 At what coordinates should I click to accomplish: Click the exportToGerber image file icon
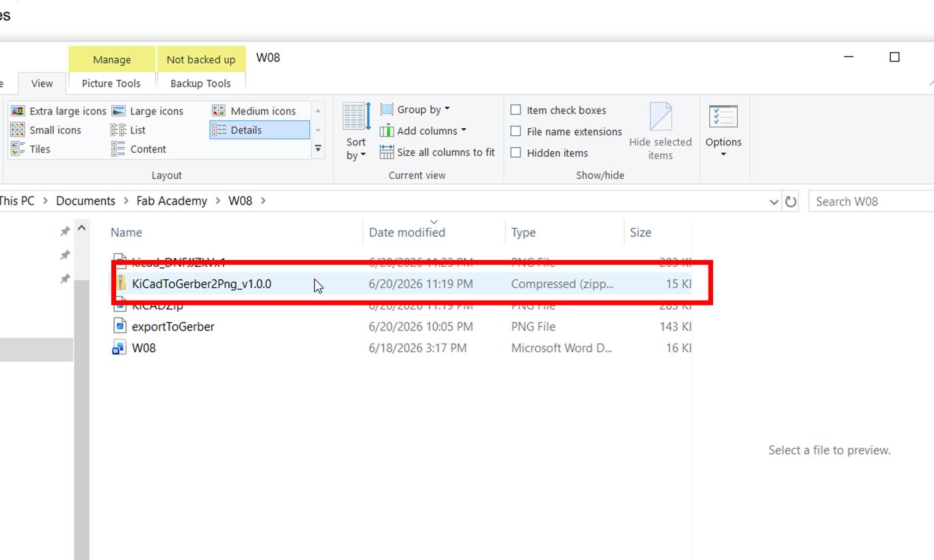(119, 326)
